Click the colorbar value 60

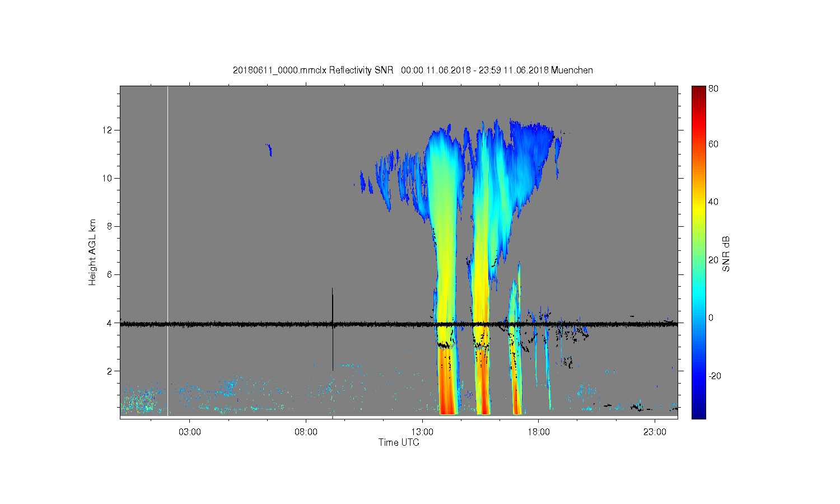[713, 144]
